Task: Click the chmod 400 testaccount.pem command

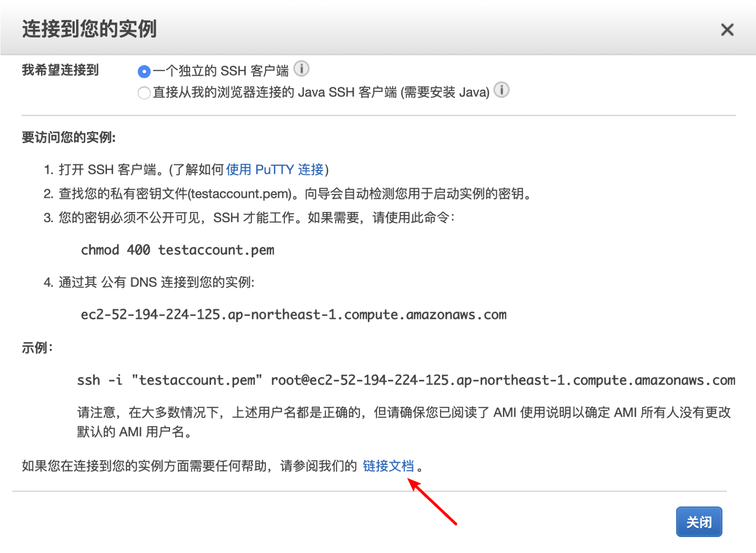Action: tap(178, 250)
